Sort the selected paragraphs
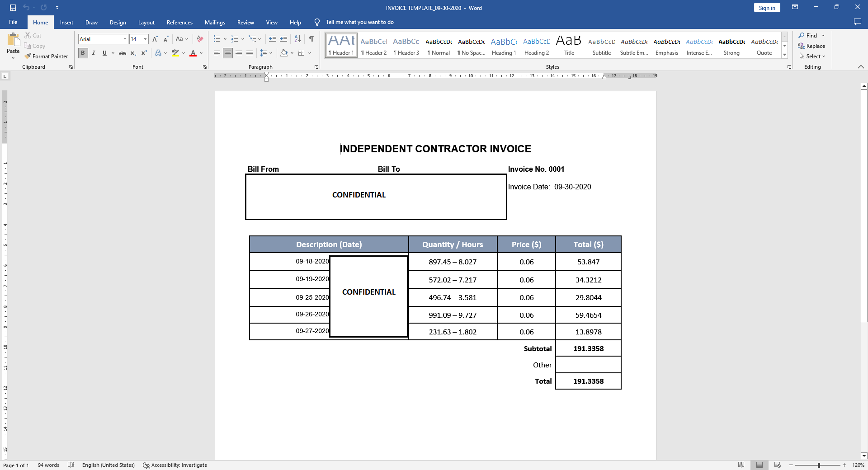Image resolution: width=868 pixels, height=470 pixels. (x=297, y=39)
